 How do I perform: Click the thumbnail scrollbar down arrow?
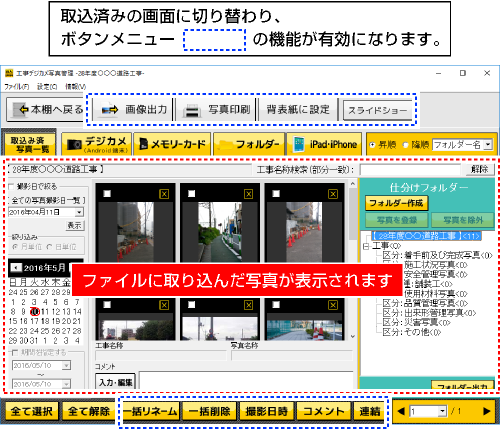[x=353, y=336]
